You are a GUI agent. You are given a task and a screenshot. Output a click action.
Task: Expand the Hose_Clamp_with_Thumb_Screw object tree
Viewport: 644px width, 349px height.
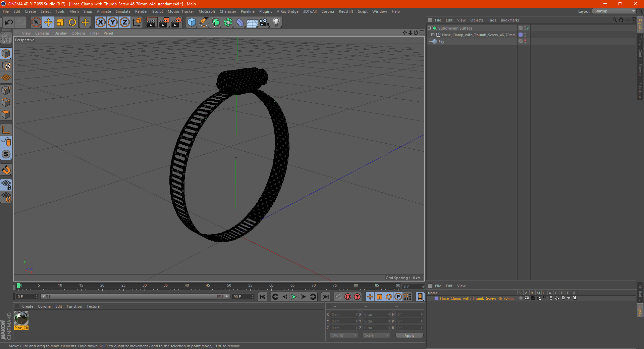(x=433, y=35)
